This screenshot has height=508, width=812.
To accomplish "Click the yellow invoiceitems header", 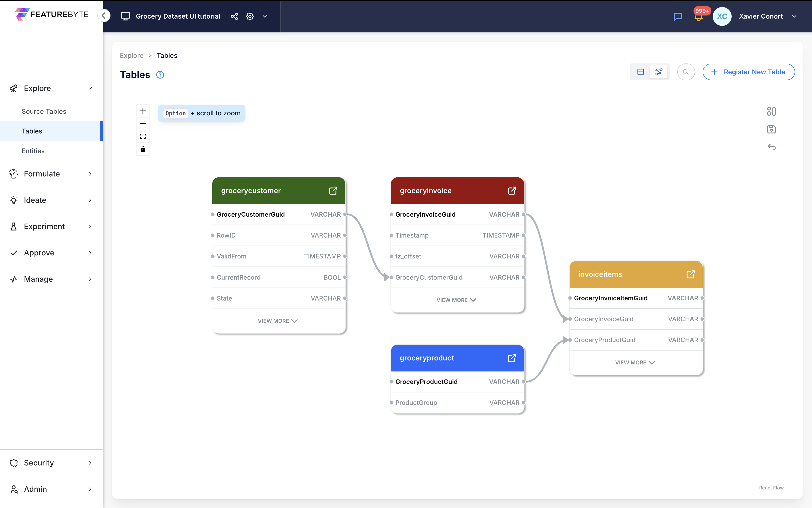I will click(636, 274).
